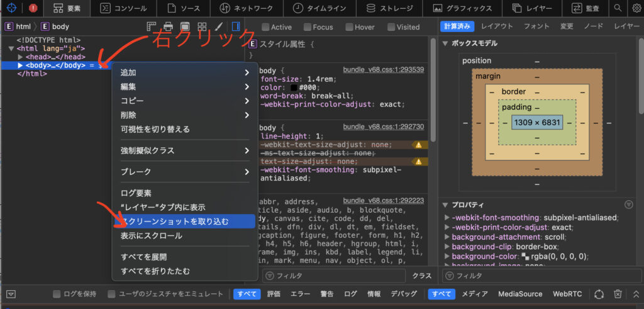Viewport: 644px width, 309px height.
Task: Focus the styles フィルタ field beside クラス
Action: click(x=334, y=276)
